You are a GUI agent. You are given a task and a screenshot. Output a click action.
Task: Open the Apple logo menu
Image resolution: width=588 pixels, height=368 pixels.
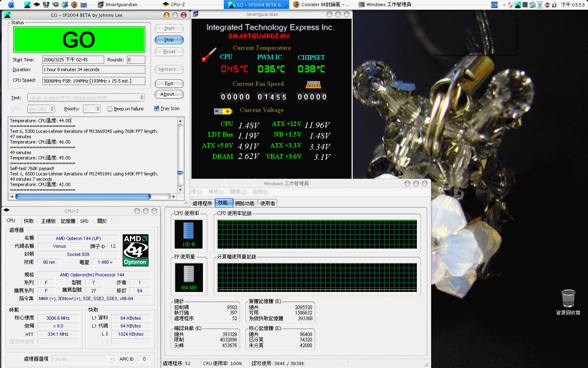(x=11, y=4)
